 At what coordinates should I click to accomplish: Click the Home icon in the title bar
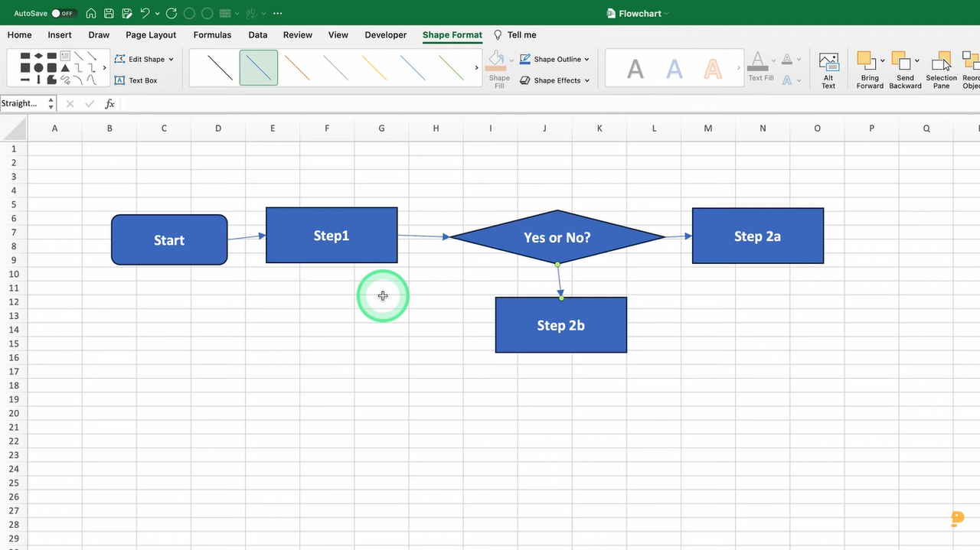point(91,14)
